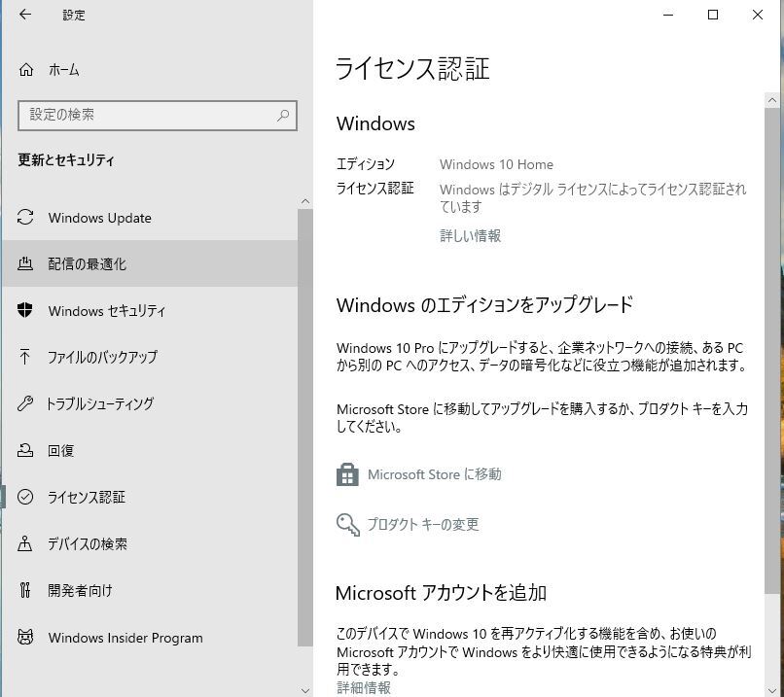Click the Windows 10 Home edition text
The width and height of the screenshot is (784, 697).
tap(496, 164)
